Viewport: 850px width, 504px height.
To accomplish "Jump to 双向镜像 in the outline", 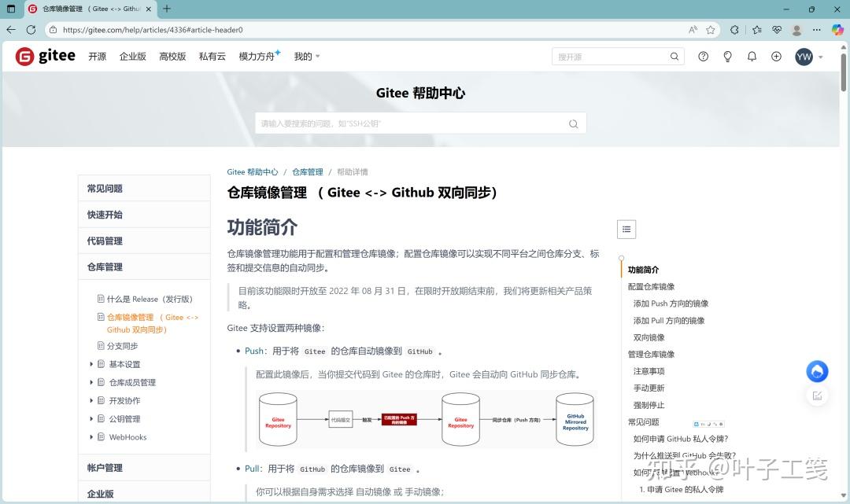I will pyautogui.click(x=649, y=337).
